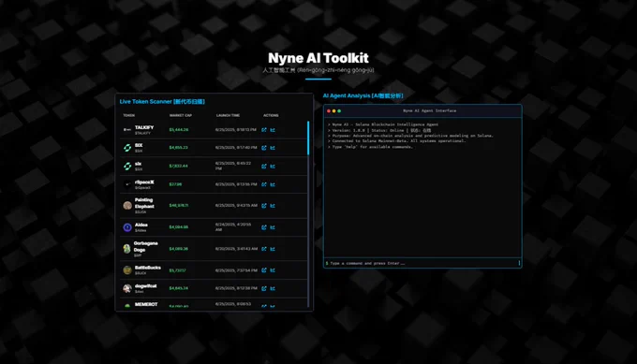Click the Nyne AI Toolkit page title

click(x=318, y=58)
